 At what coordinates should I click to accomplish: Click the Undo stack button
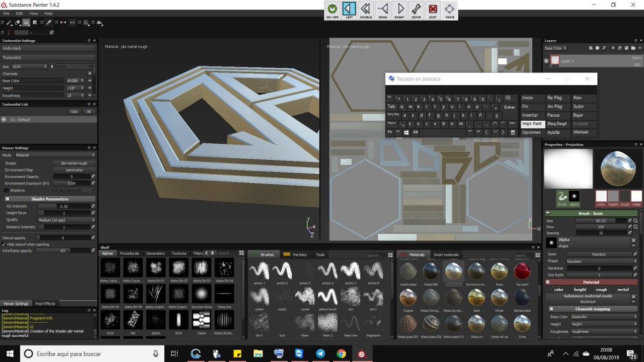click(48, 48)
